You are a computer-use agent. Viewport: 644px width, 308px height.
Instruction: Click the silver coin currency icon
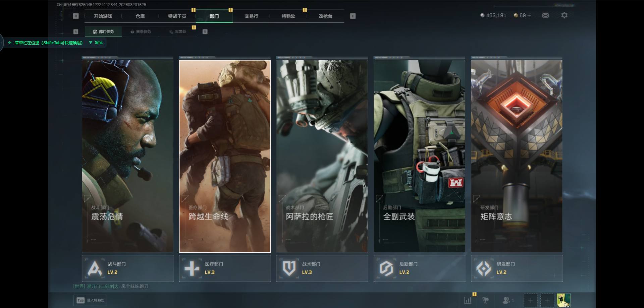click(x=482, y=15)
